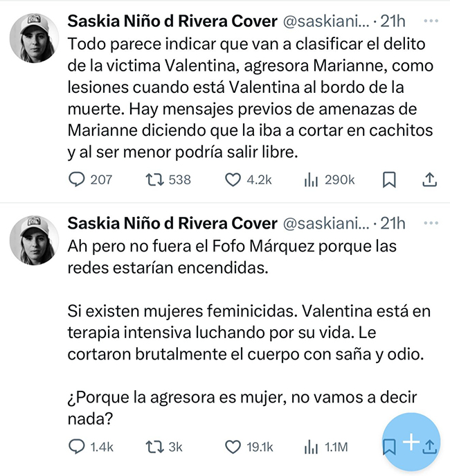Viewport: 450px width, 476px height.
Task: Reply to the first tweet about Valentina
Action: 78,180
